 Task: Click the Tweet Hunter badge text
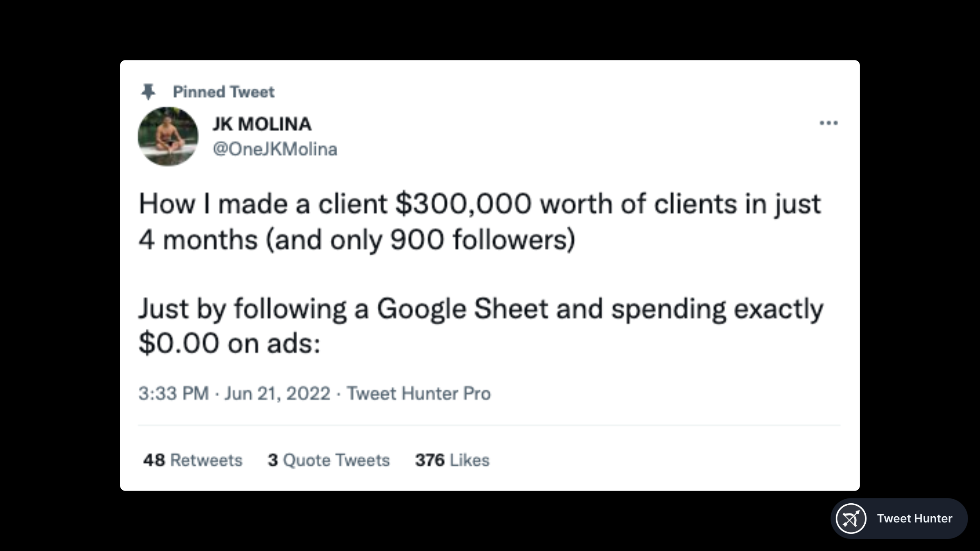(x=914, y=518)
